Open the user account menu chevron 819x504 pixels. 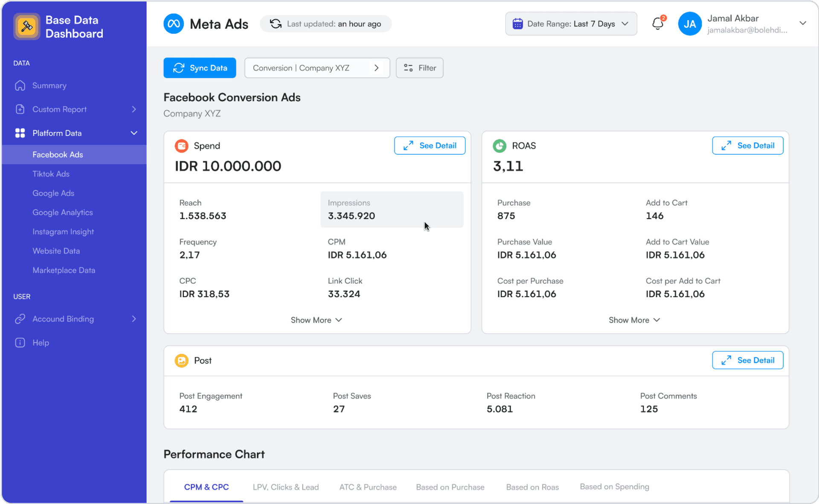coord(802,23)
